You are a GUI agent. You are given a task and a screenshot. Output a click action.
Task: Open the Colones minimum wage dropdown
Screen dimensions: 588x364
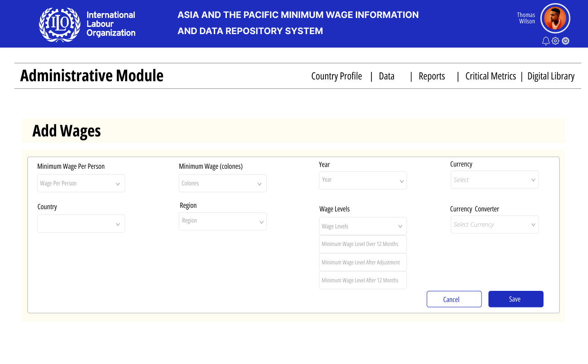click(x=222, y=184)
